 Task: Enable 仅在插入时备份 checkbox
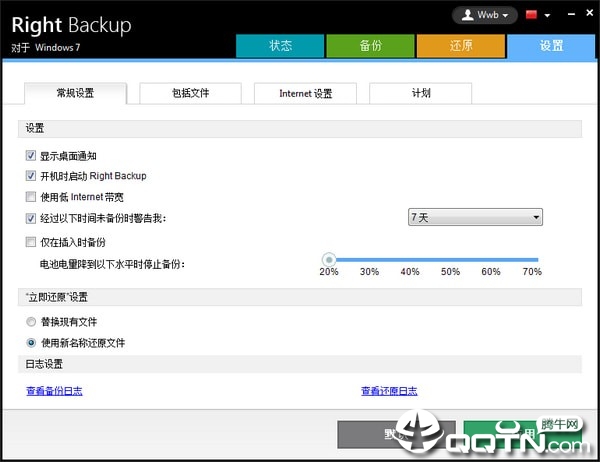(31, 242)
